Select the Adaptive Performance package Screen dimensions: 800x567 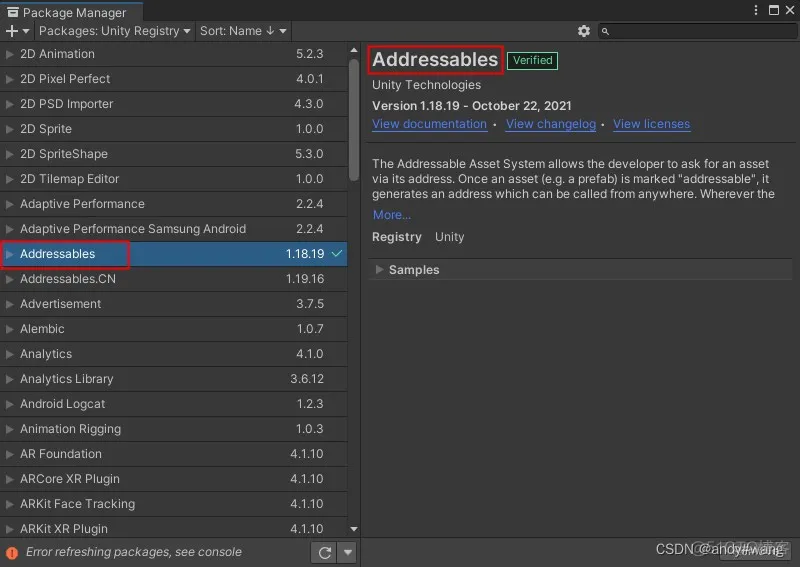[x=173, y=204]
